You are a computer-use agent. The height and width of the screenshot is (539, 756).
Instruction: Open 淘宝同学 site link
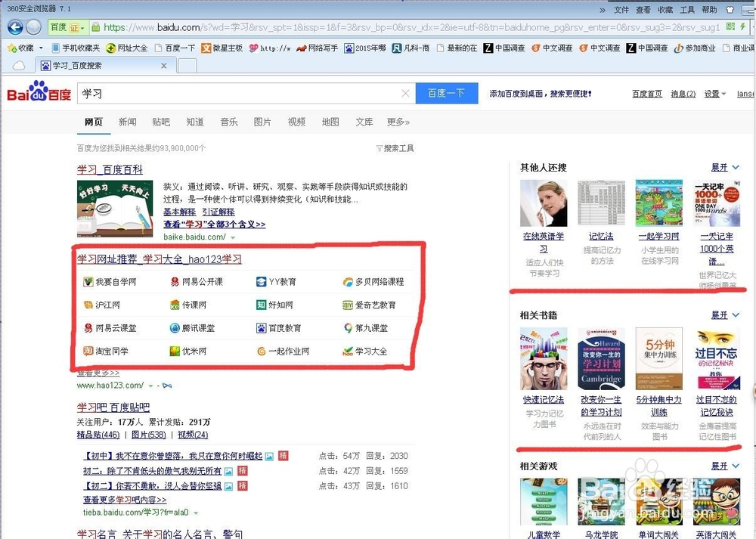106,351
